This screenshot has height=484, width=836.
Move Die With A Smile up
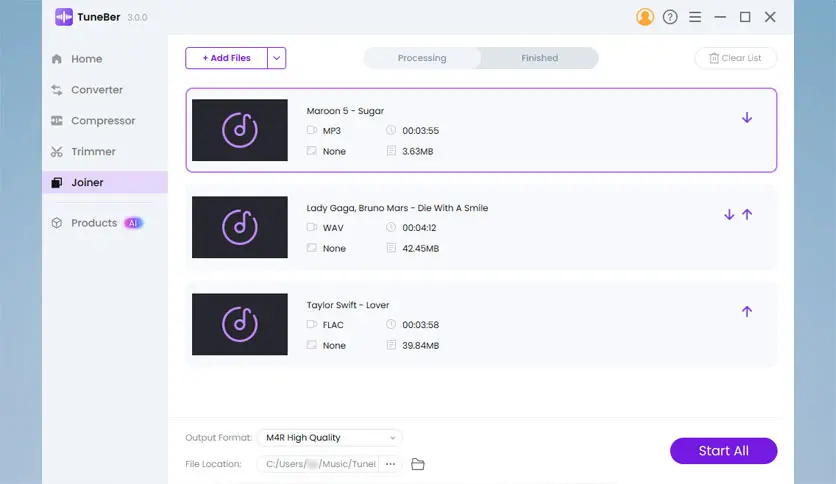(747, 214)
